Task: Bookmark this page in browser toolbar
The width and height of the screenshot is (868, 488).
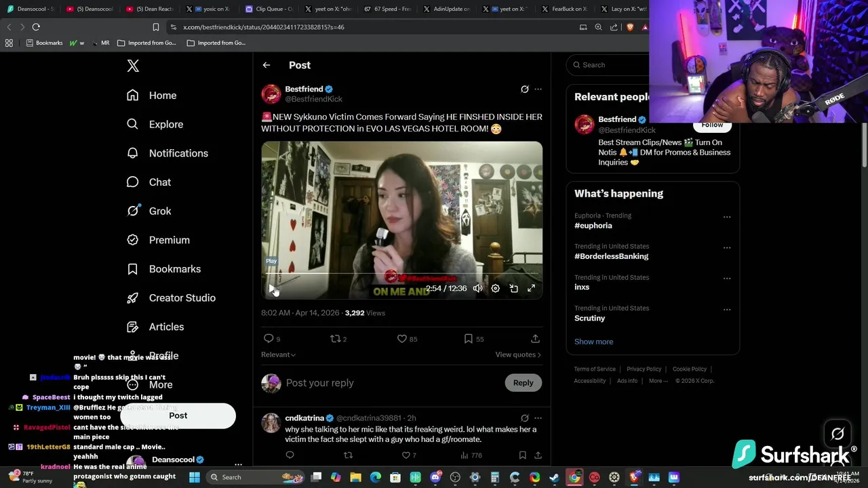Action: click(155, 27)
